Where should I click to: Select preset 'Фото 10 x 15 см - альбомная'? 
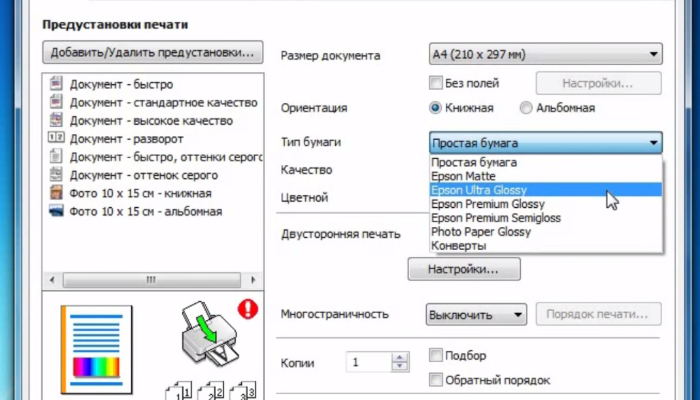(146, 211)
